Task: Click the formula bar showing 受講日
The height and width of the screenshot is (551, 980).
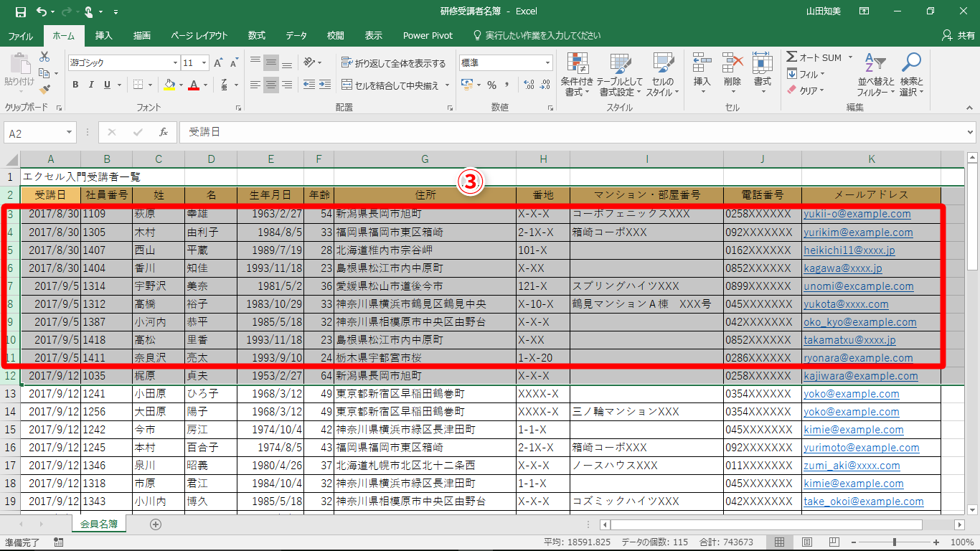Action: [x=577, y=133]
